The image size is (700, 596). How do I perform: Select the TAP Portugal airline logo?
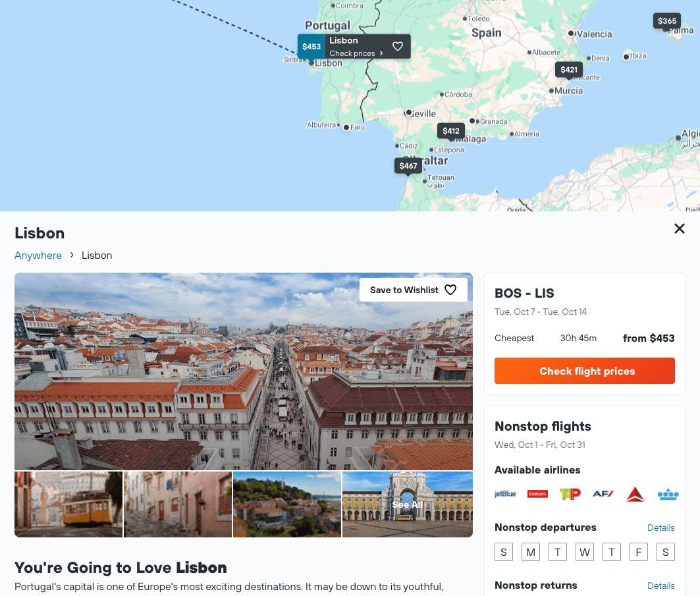(x=570, y=494)
